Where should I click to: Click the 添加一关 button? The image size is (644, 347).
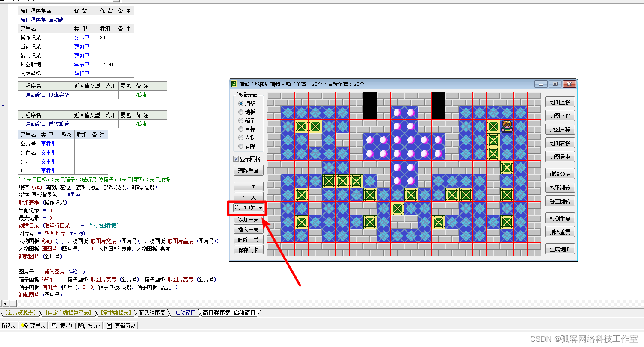pyautogui.click(x=249, y=219)
